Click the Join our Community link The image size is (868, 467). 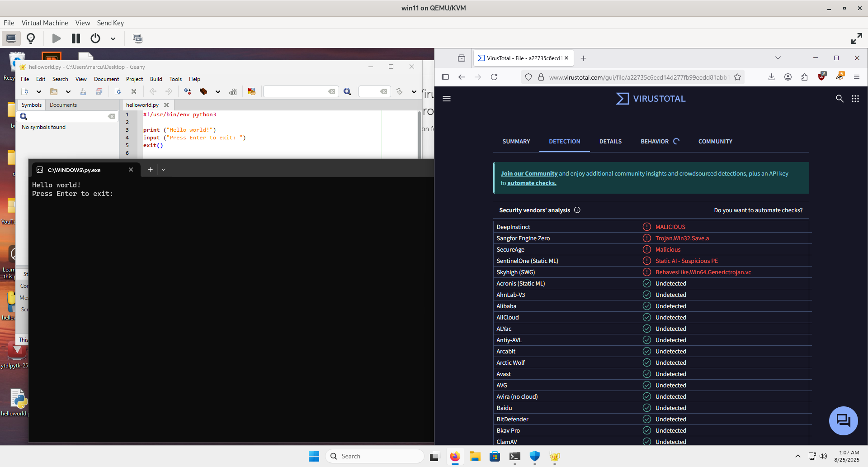(x=529, y=173)
